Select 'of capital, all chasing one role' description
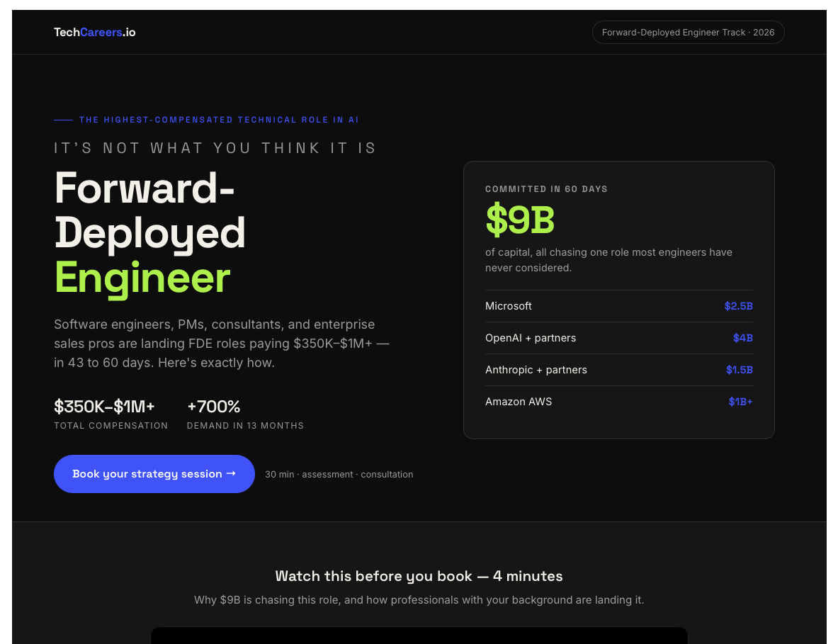This screenshot has height=644, width=838. point(608,260)
